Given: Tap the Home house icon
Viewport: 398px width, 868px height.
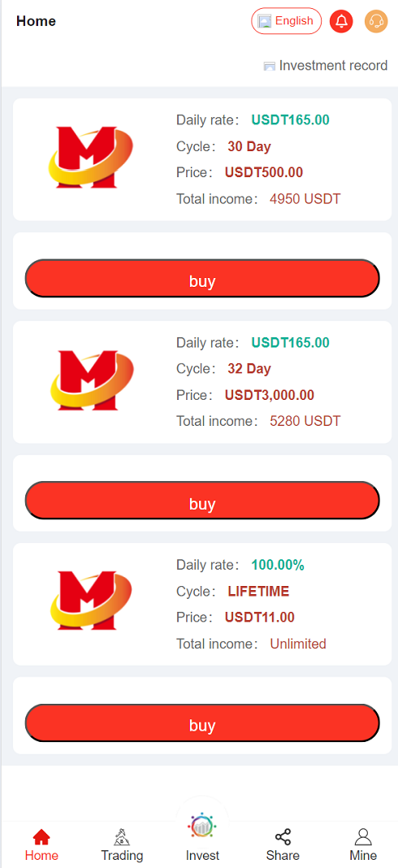Looking at the screenshot, I should [41, 836].
